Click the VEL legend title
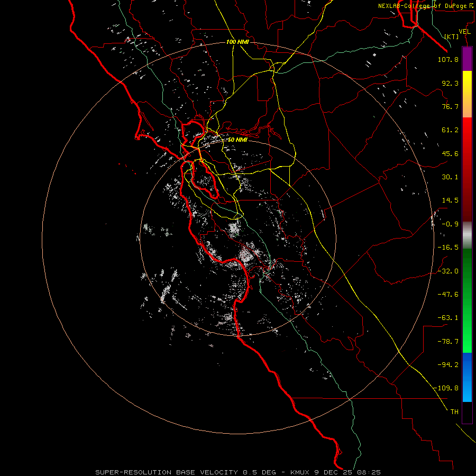This screenshot has width=476, height=476. (464, 32)
